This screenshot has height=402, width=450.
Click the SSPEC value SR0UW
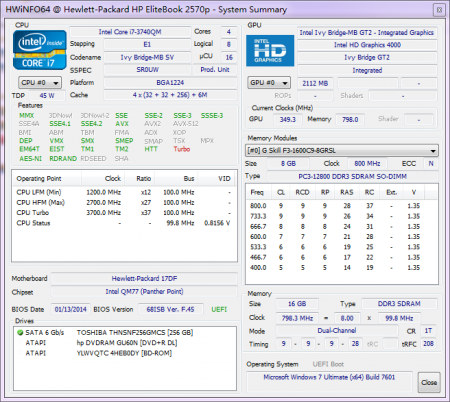tap(147, 70)
